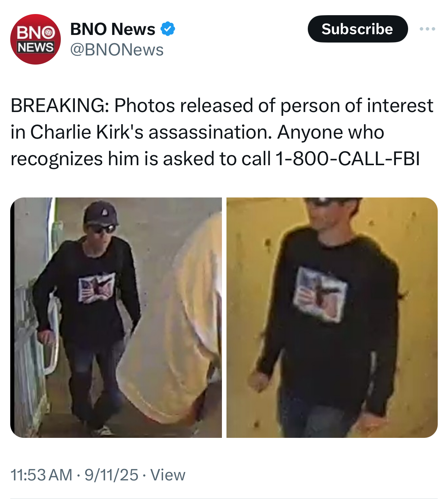
Task: Click the NEWS label in the logo
Action: coord(35,47)
